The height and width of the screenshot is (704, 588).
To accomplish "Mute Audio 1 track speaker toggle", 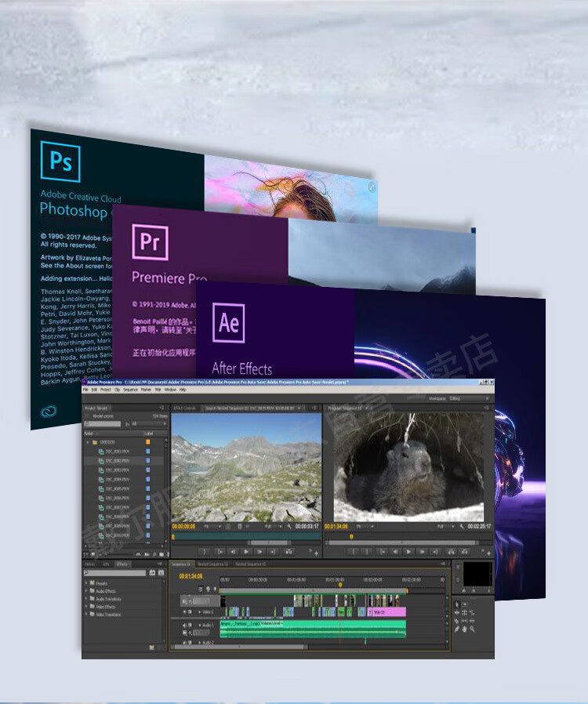I will point(184,626).
